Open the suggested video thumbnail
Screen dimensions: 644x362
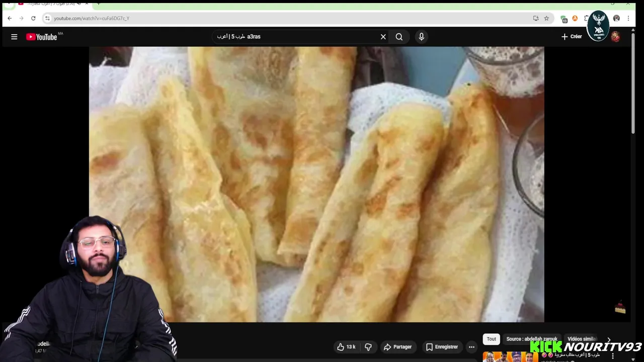point(510,357)
